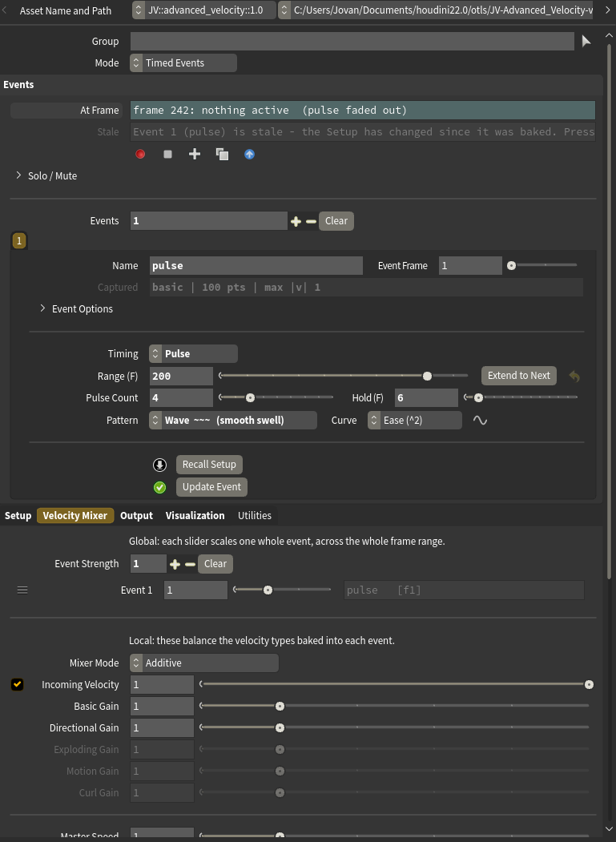Click the plus icon beside stop icon
The image size is (616, 842).
195,154
